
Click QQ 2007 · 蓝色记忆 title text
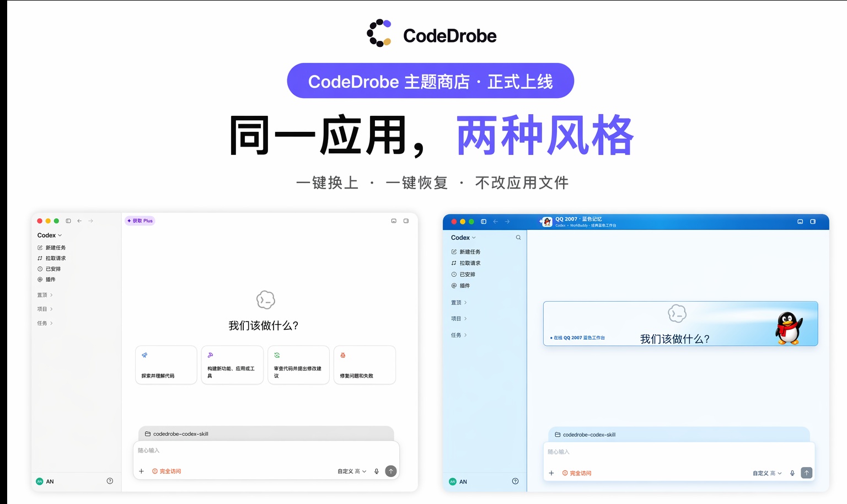point(578,219)
